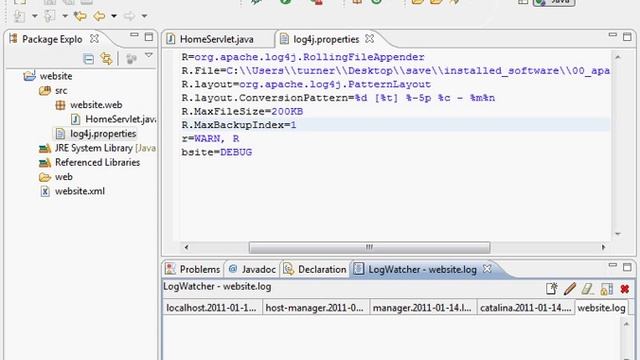
Task: Click the yellow Back navigation arrow
Action: (99, 16)
